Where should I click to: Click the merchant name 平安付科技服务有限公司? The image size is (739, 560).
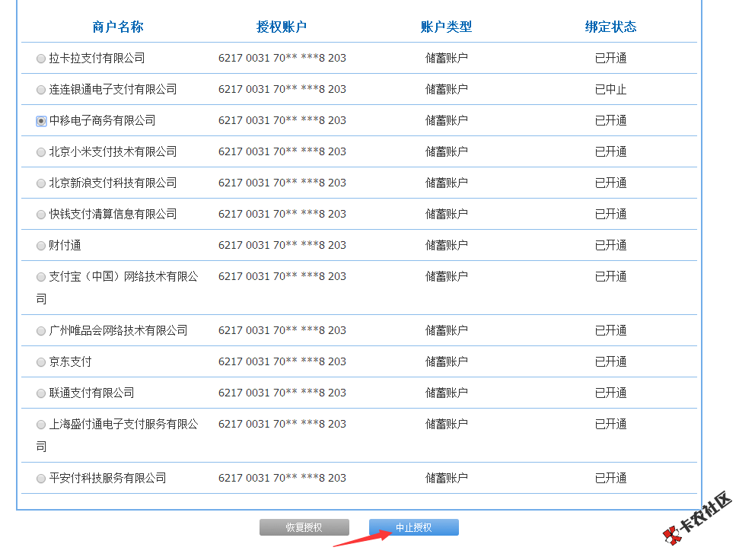tap(107, 478)
